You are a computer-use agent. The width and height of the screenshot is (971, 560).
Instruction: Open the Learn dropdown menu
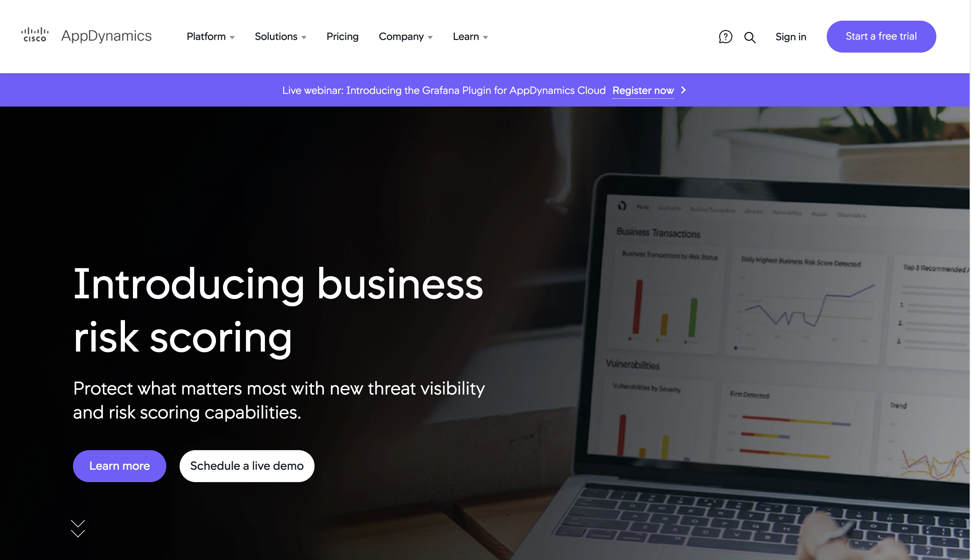tap(470, 37)
